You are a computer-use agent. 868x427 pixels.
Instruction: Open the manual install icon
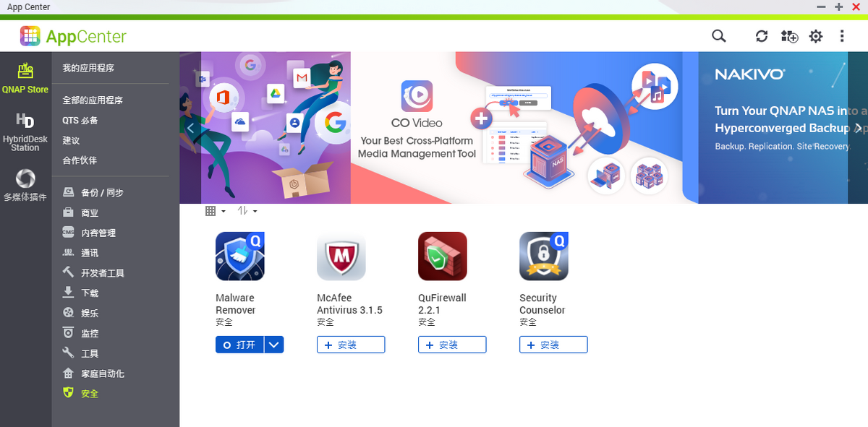pyautogui.click(x=789, y=36)
